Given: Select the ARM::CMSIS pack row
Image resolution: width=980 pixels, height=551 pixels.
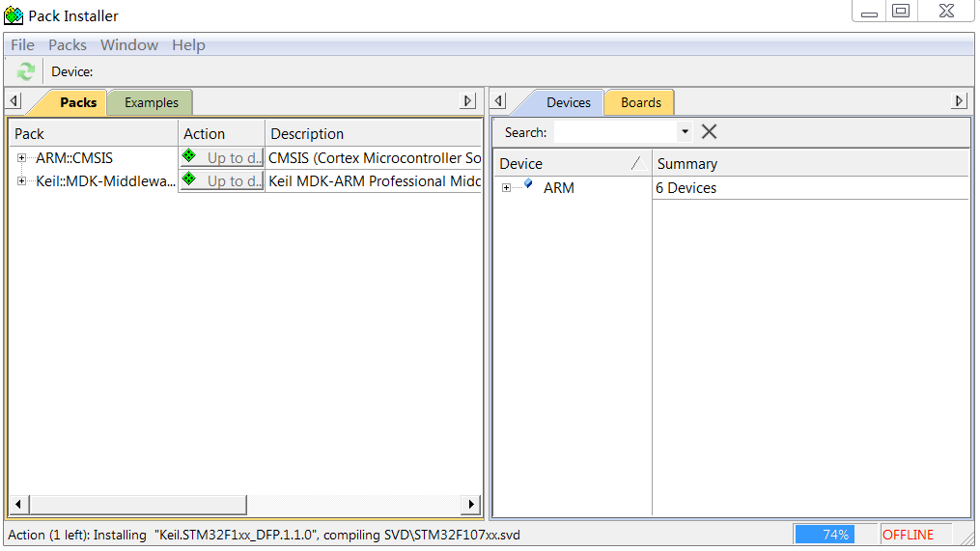Looking at the screenshot, I should click(74, 158).
